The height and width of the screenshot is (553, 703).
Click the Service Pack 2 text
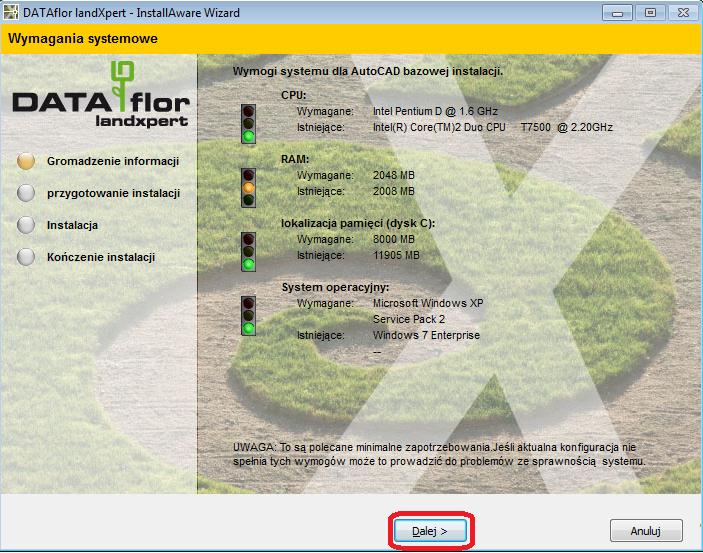tap(409, 319)
